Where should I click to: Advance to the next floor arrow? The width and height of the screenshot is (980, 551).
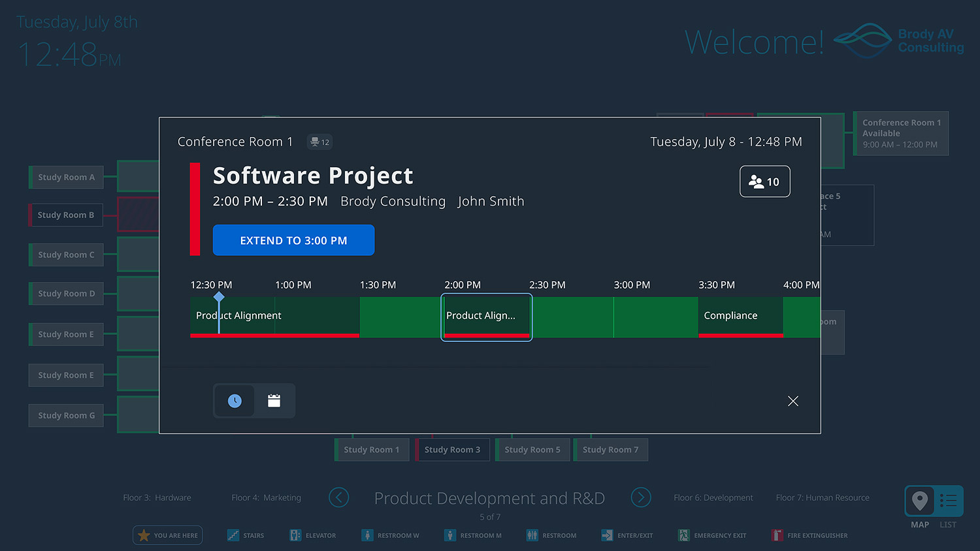point(641,497)
